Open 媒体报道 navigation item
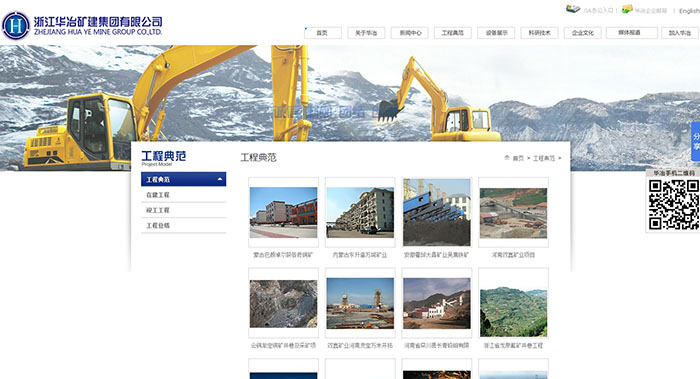700x379 pixels. coord(631,33)
